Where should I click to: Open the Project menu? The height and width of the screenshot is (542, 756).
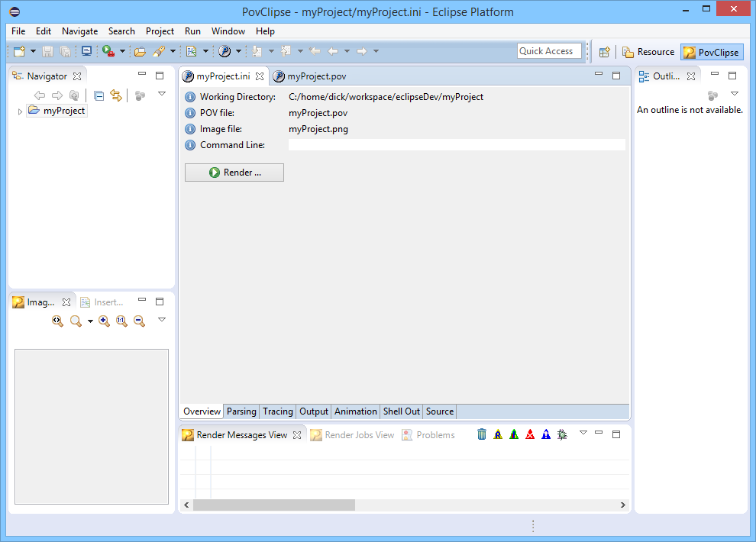point(160,31)
